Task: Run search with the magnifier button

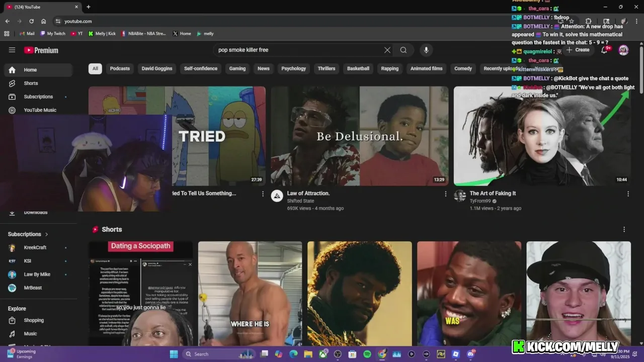Action: pyautogui.click(x=404, y=50)
